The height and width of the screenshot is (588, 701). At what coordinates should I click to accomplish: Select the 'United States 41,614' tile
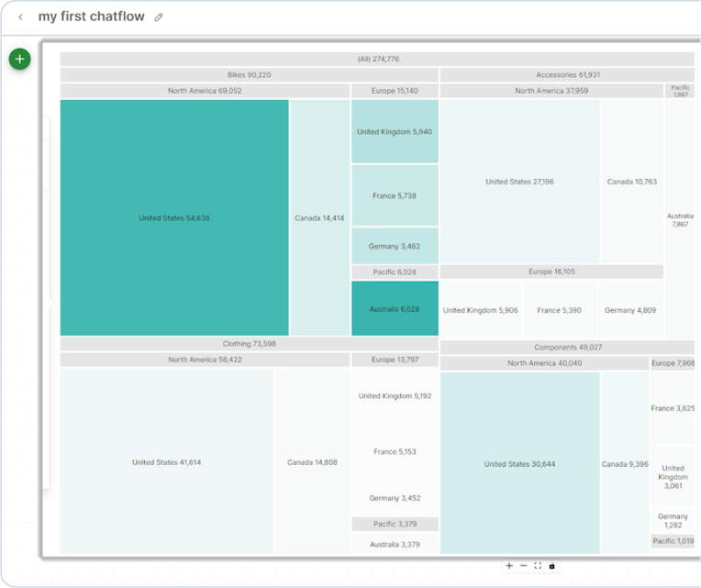pos(167,462)
